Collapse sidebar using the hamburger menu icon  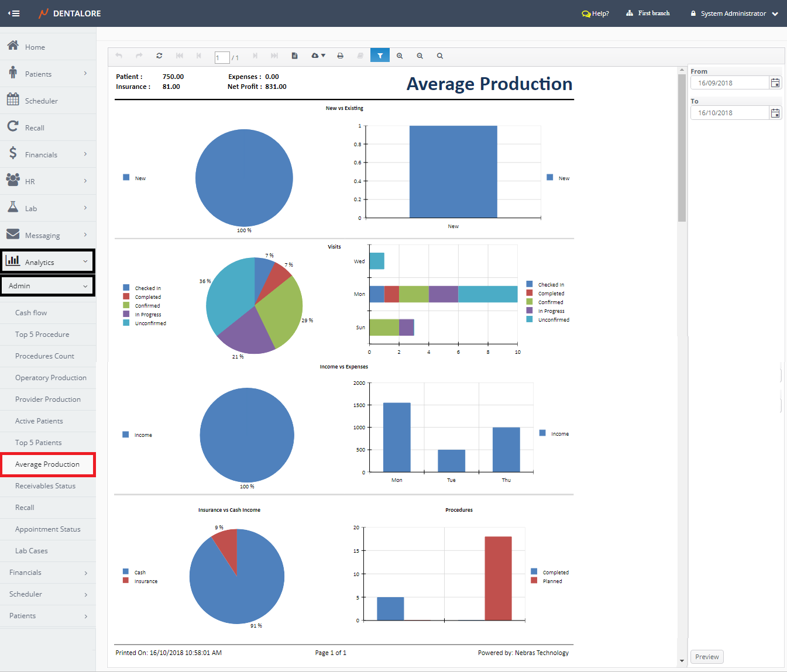14,13
